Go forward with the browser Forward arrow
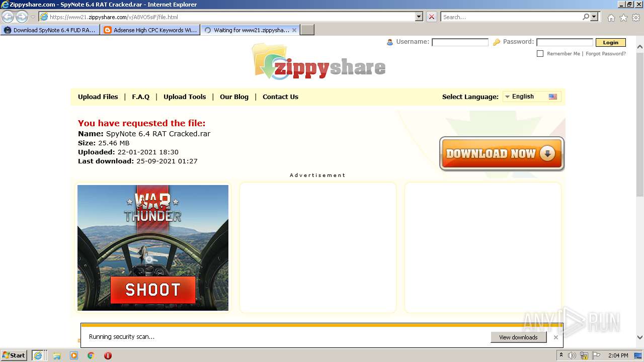 coord(22,17)
